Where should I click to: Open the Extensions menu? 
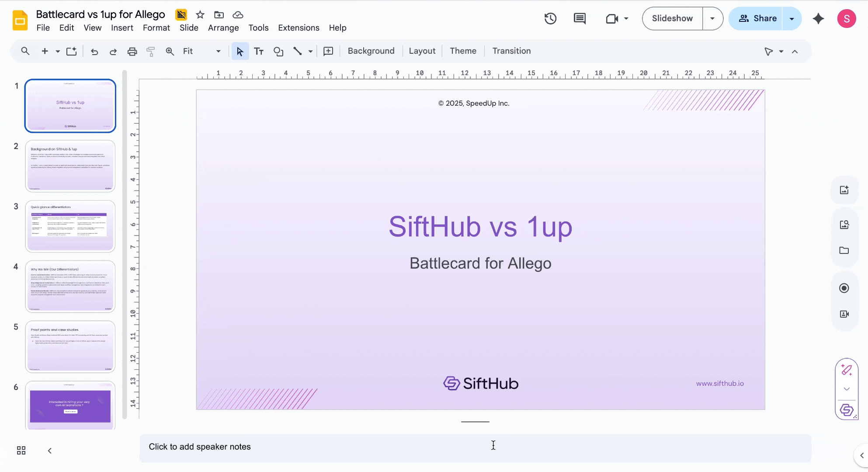click(x=299, y=28)
